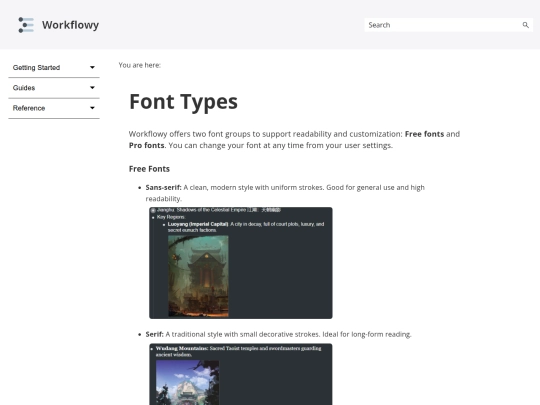Click the Key Regions line in screenshot
This screenshot has width=540, height=405.
[x=171, y=217]
